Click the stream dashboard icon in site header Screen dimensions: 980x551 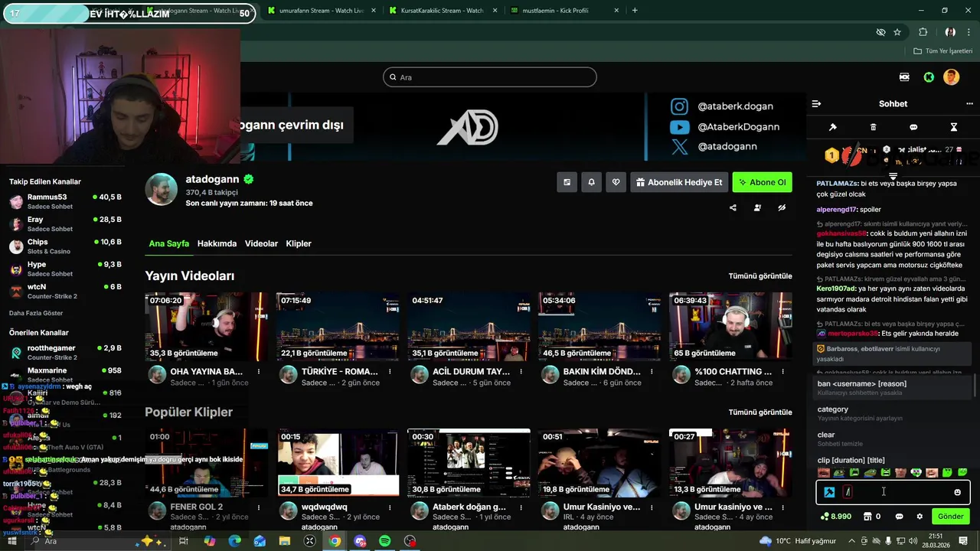[904, 77]
